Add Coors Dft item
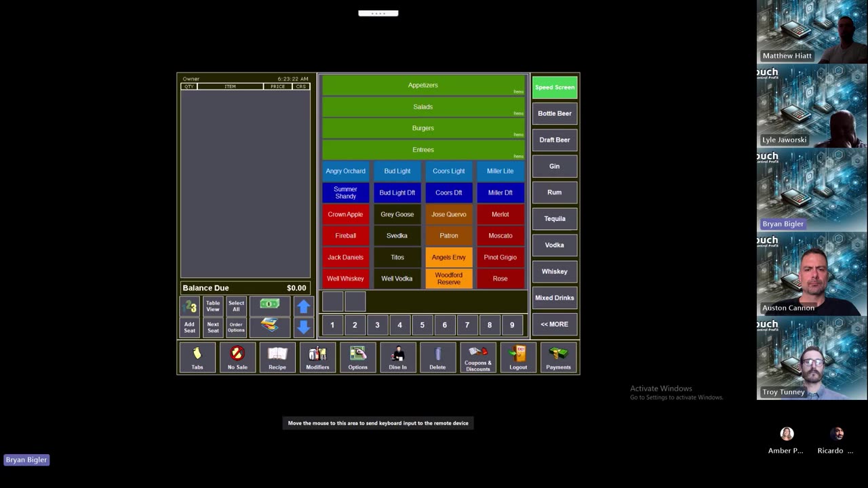868x488 pixels. tap(449, 192)
